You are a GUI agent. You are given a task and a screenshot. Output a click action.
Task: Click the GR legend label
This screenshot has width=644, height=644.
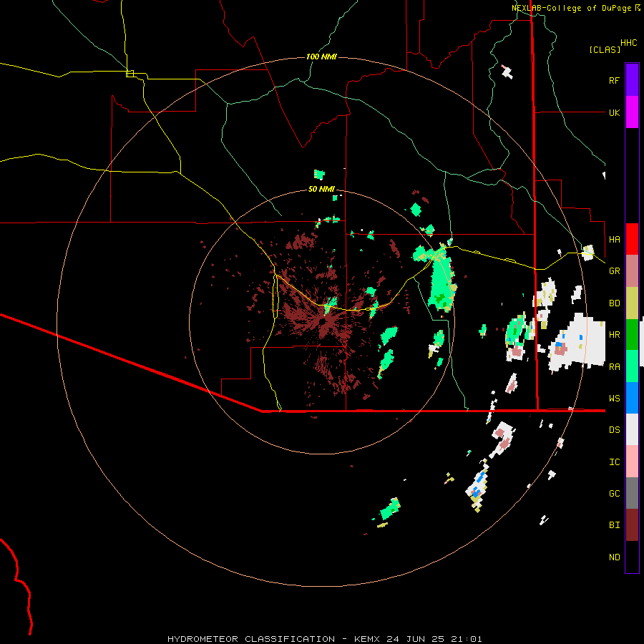tap(614, 271)
